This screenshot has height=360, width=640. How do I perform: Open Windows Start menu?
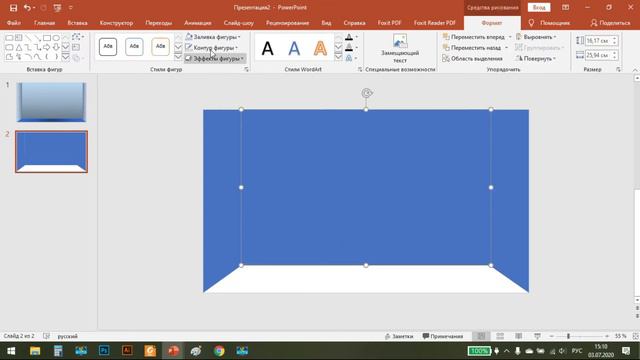11,351
